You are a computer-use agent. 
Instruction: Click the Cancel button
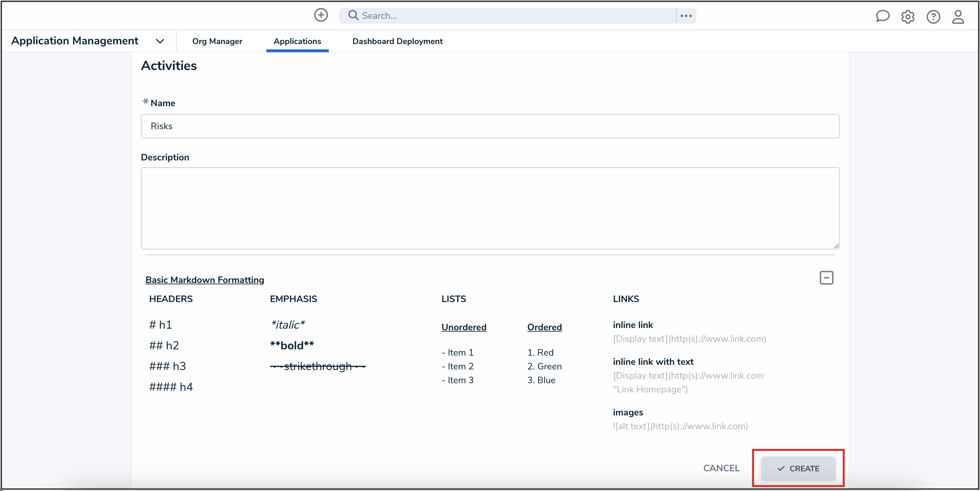coord(721,468)
